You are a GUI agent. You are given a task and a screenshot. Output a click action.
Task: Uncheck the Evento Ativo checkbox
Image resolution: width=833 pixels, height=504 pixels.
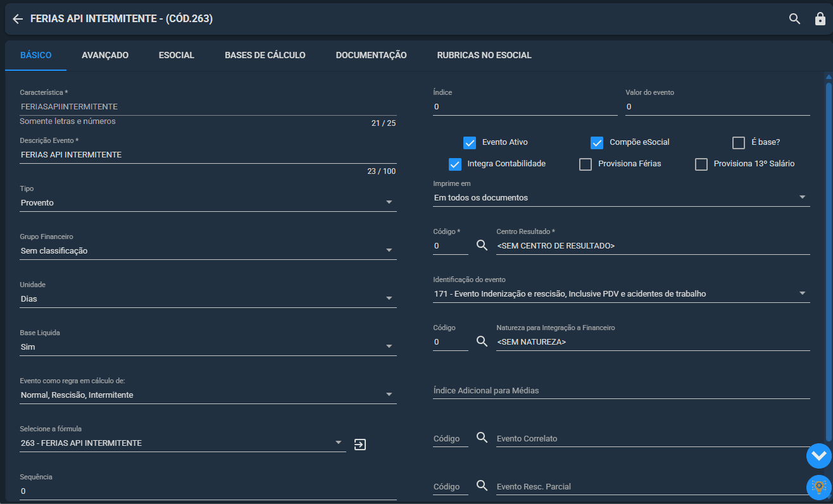(470, 142)
